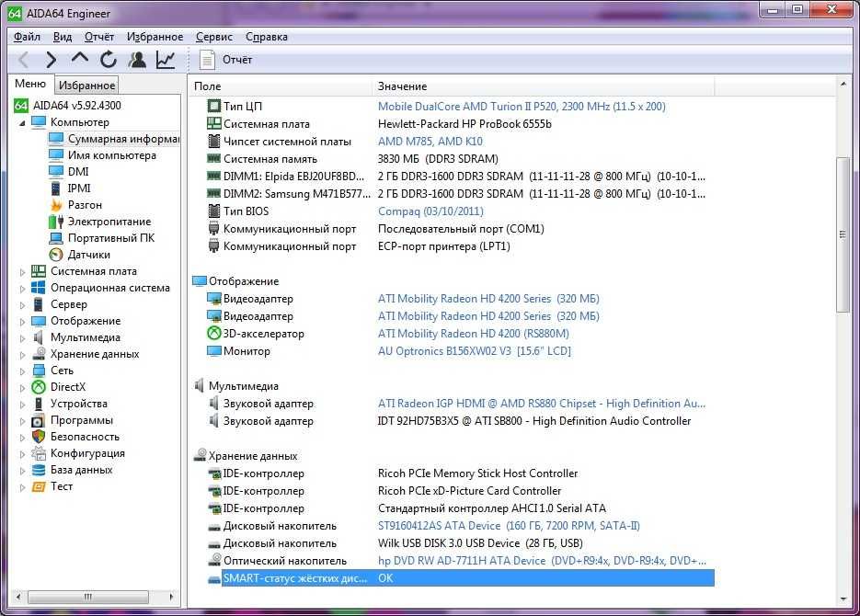
Task: Refresh the view with the circular arrow icon
Action: click(108, 59)
